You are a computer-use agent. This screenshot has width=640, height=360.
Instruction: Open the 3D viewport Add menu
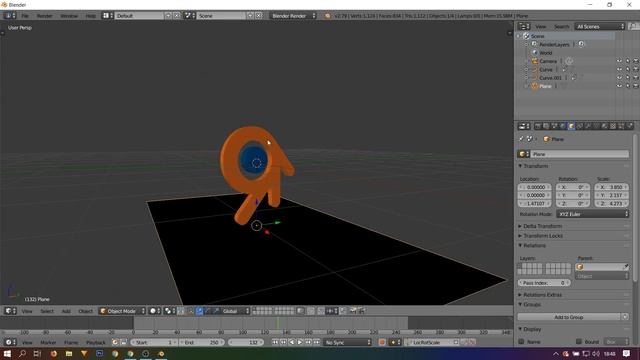[66, 311]
